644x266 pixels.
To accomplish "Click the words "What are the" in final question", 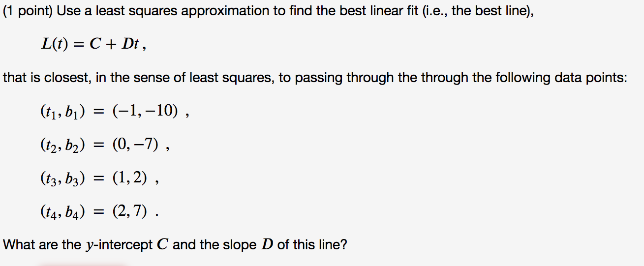I will (x=42, y=244).
